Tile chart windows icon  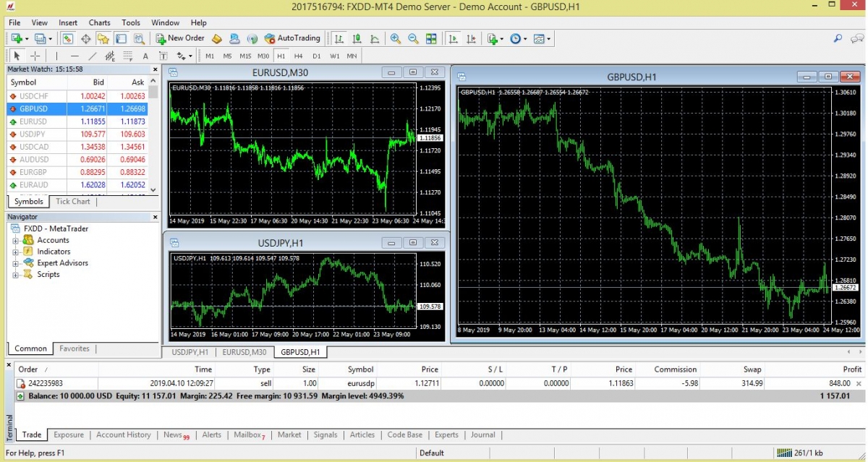(431, 38)
